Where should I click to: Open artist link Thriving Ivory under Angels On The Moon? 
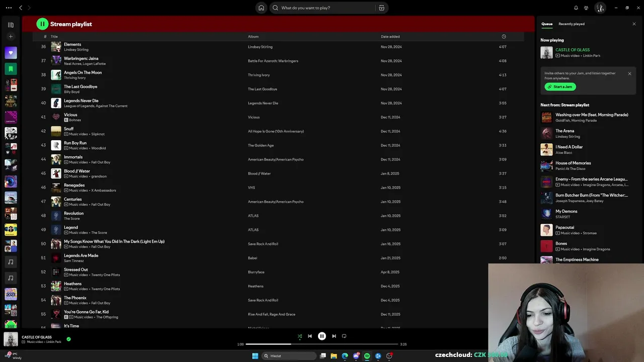(75, 78)
